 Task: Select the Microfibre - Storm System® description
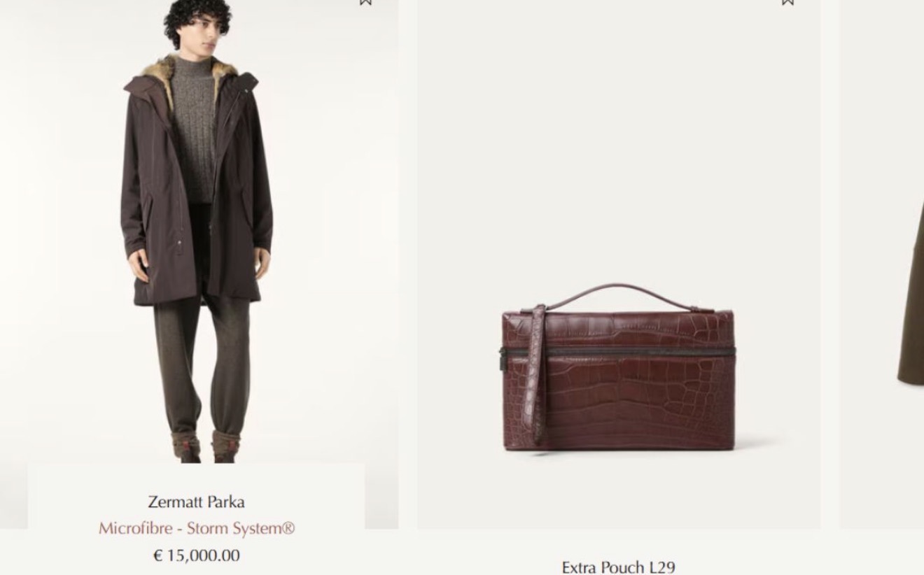coord(197,528)
